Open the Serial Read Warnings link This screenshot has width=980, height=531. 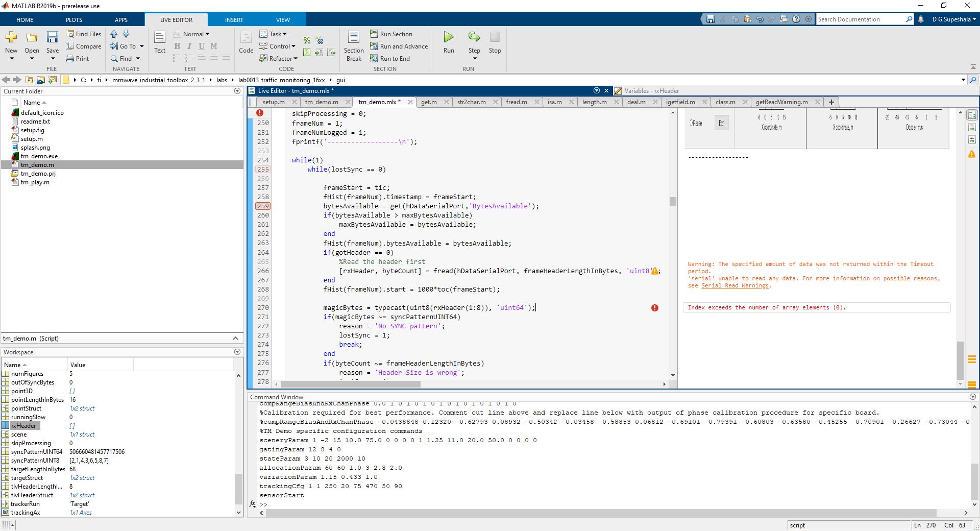(734, 286)
